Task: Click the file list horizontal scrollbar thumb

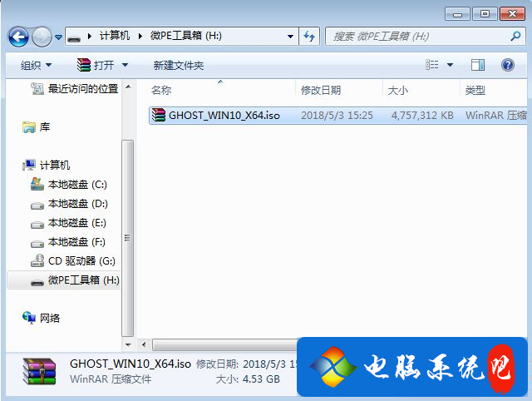Action: (225, 345)
